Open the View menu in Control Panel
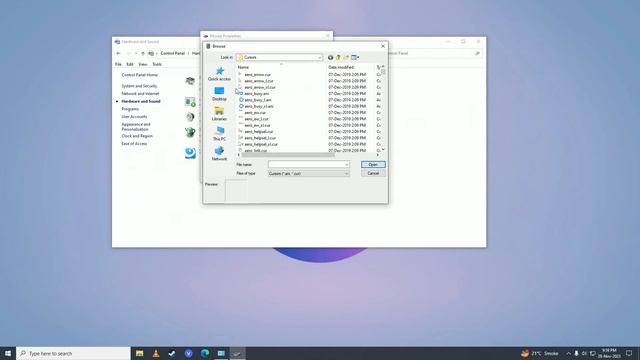This screenshot has height=360, width=640. tap(142, 64)
